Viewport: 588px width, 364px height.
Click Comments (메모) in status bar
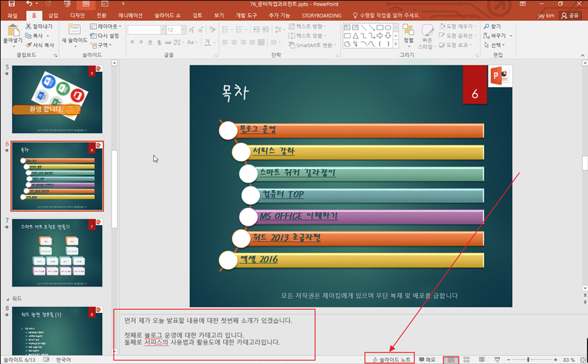(x=427, y=359)
